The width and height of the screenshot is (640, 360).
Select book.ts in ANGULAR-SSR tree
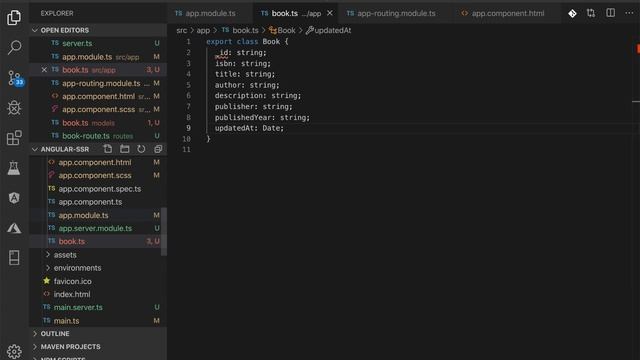(96, 242)
